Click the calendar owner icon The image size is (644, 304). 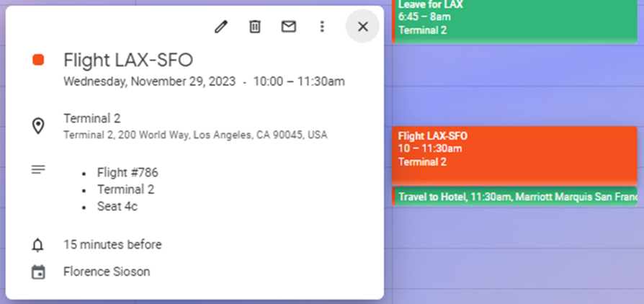[38, 272]
